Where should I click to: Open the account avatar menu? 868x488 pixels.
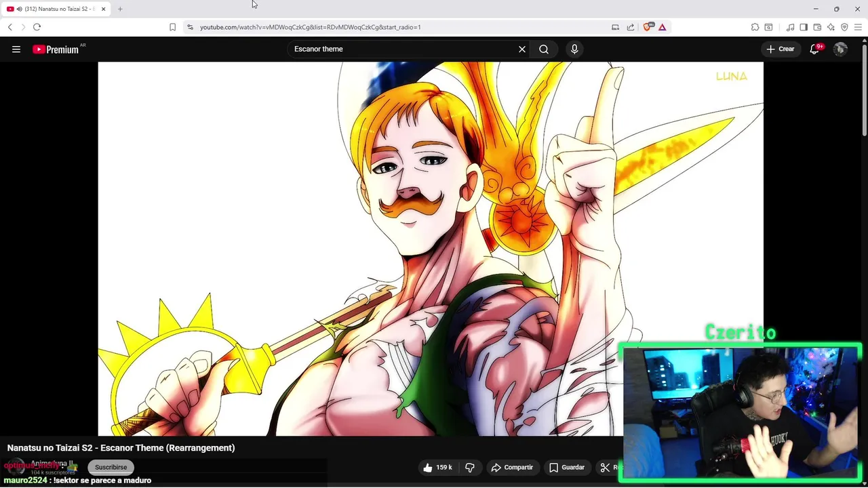pyautogui.click(x=840, y=49)
